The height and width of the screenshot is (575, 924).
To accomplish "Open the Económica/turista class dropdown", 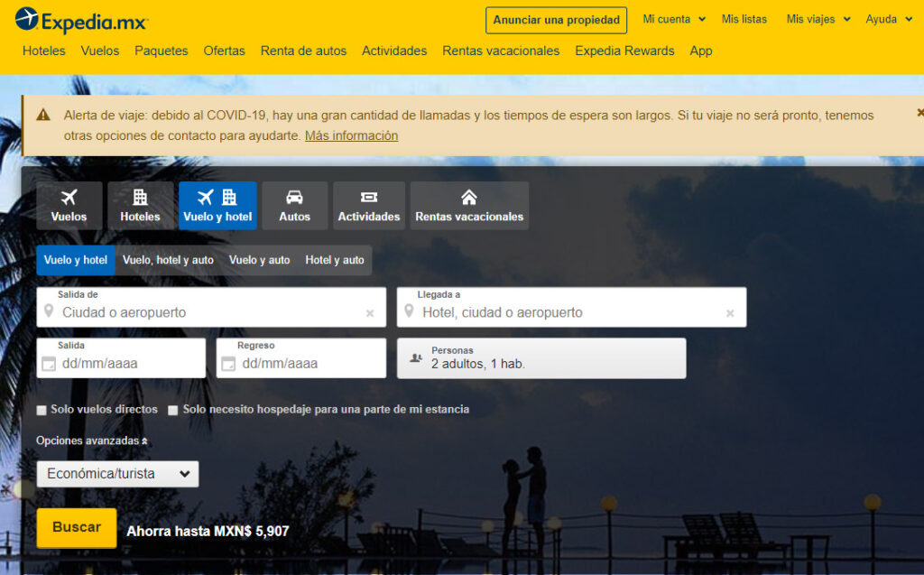I will point(118,474).
